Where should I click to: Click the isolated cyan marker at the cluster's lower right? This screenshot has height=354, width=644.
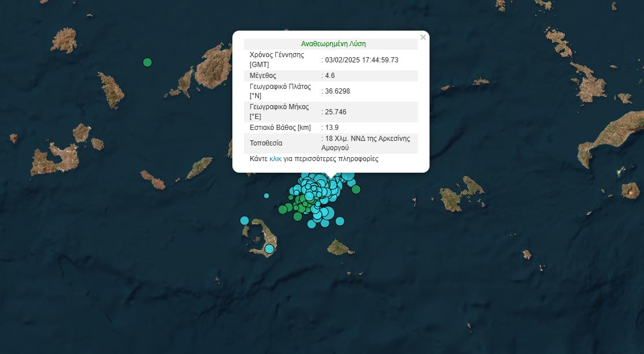coord(340,221)
